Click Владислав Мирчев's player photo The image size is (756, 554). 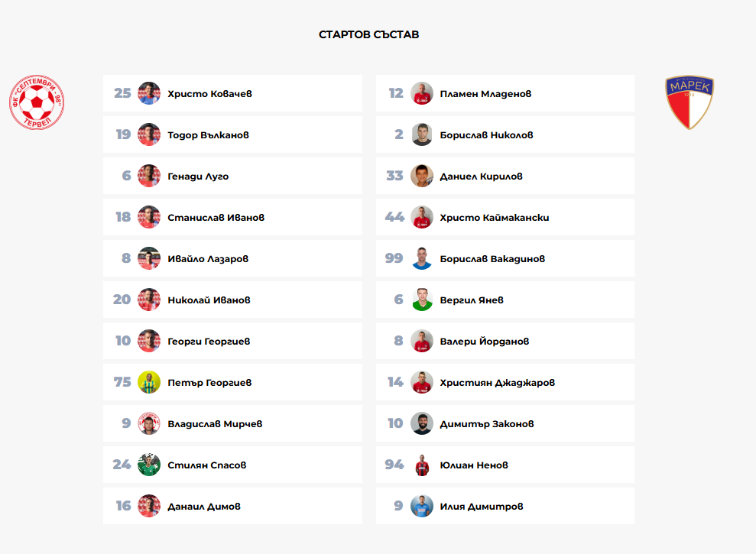pyautogui.click(x=149, y=423)
